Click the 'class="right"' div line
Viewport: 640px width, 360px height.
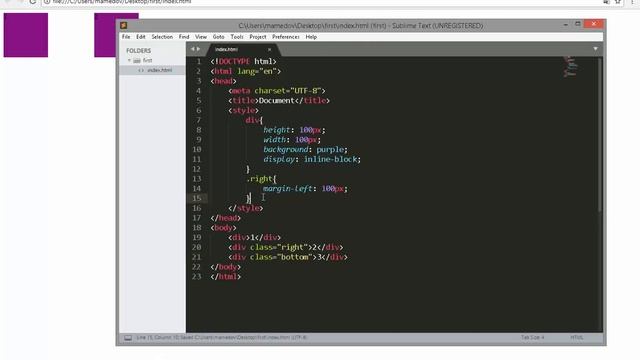pyautogui.click(x=286, y=247)
